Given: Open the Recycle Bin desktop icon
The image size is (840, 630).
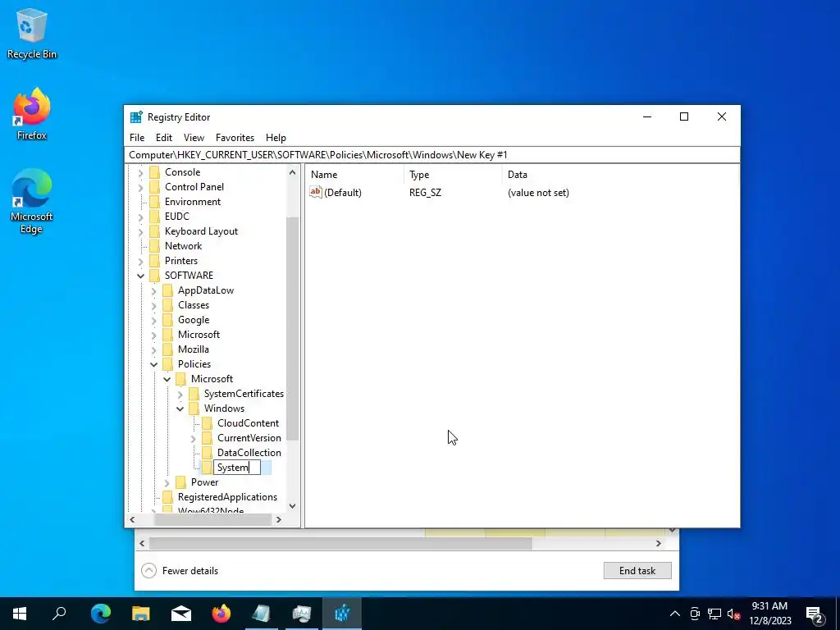Looking at the screenshot, I should click(32, 34).
